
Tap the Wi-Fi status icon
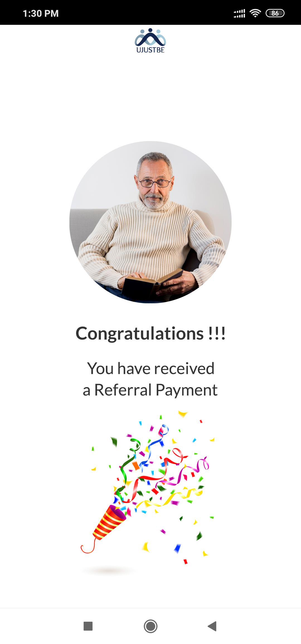click(x=255, y=13)
